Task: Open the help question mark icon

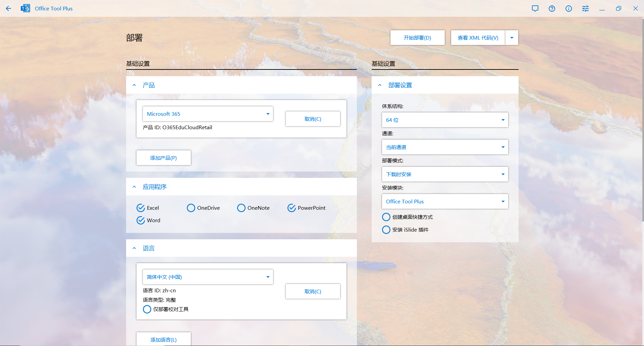Action: point(552,8)
